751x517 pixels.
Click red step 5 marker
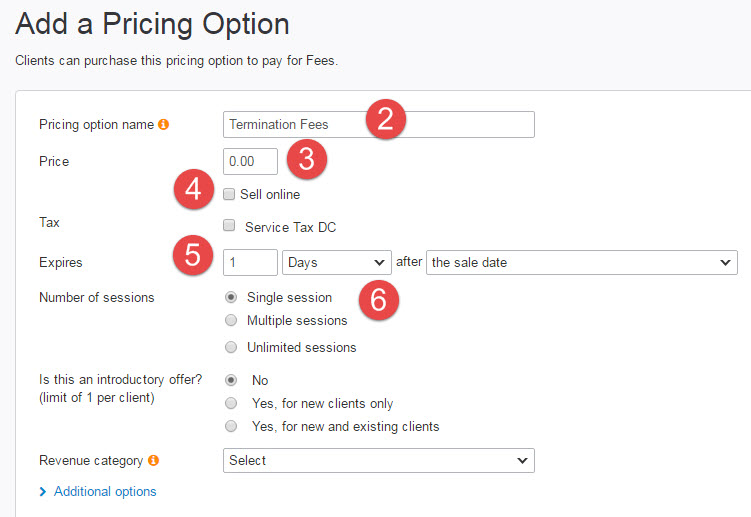[x=190, y=258]
